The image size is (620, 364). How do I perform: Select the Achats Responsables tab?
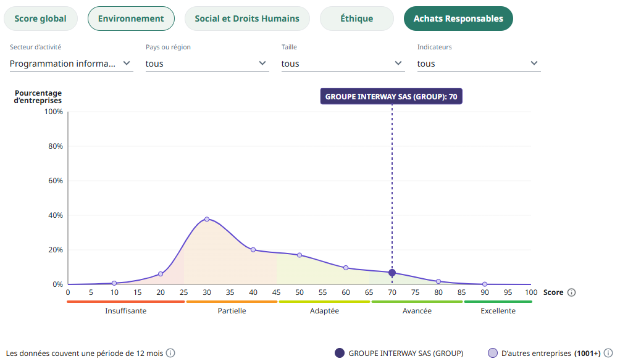[458, 19]
